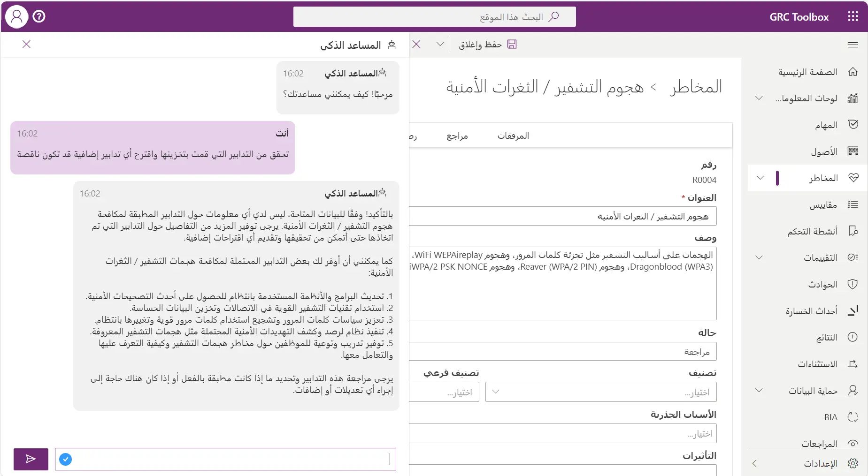Send the chat message
Viewport: 868px width, 476px height.
31,459
